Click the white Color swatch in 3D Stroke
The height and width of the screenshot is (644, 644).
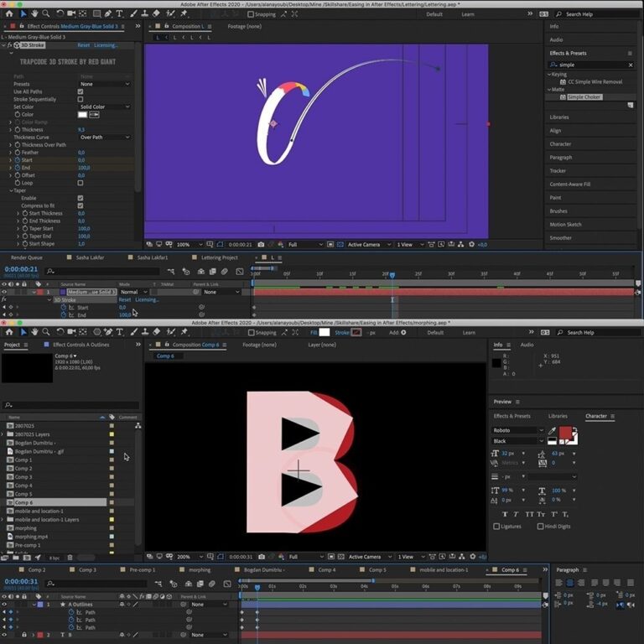pyautogui.click(x=82, y=115)
